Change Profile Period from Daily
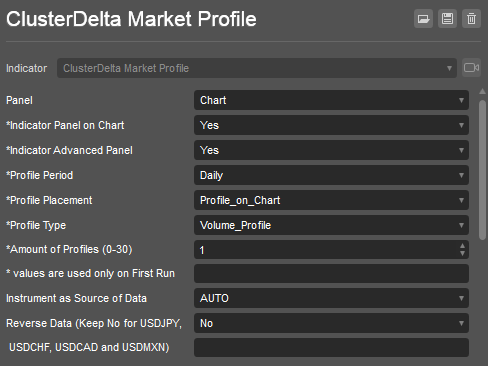The image size is (488, 366). point(331,175)
